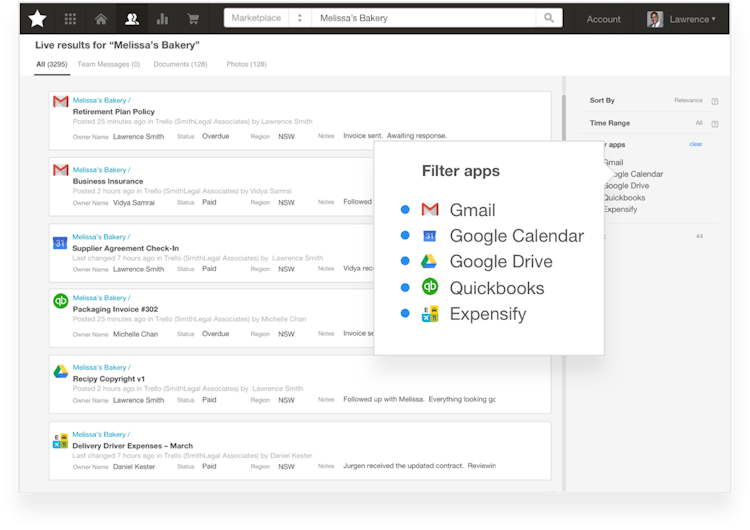
Task: Click Expensify icon on Delivery Driver Expenses
Action: [60, 441]
